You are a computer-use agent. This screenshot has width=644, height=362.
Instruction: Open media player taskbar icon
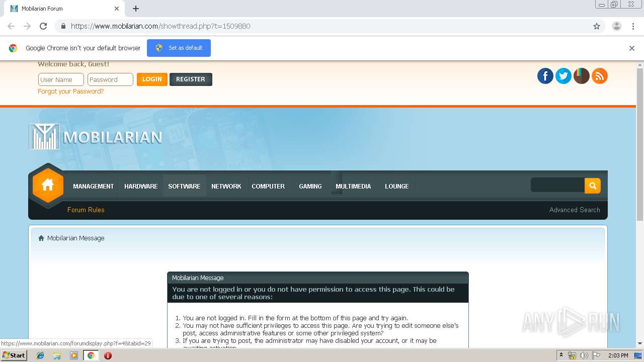[x=74, y=355]
